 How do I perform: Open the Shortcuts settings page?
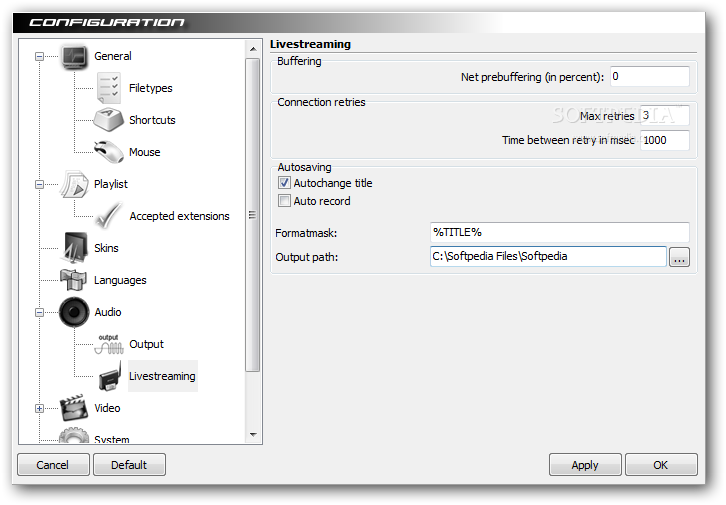pos(152,120)
